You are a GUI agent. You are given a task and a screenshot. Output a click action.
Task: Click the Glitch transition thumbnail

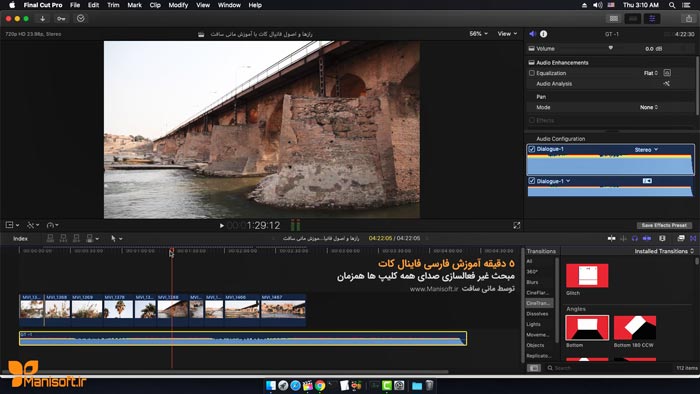point(587,276)
